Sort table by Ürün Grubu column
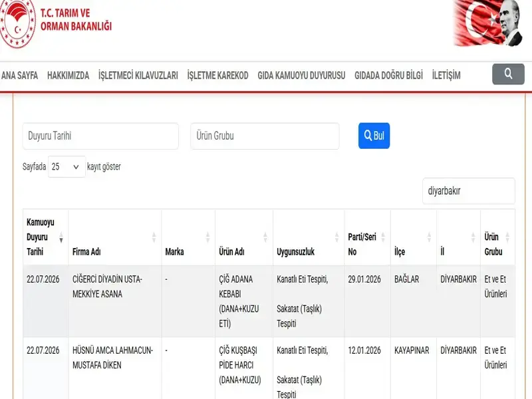This screenshot has width=532, height=399. 497,237
